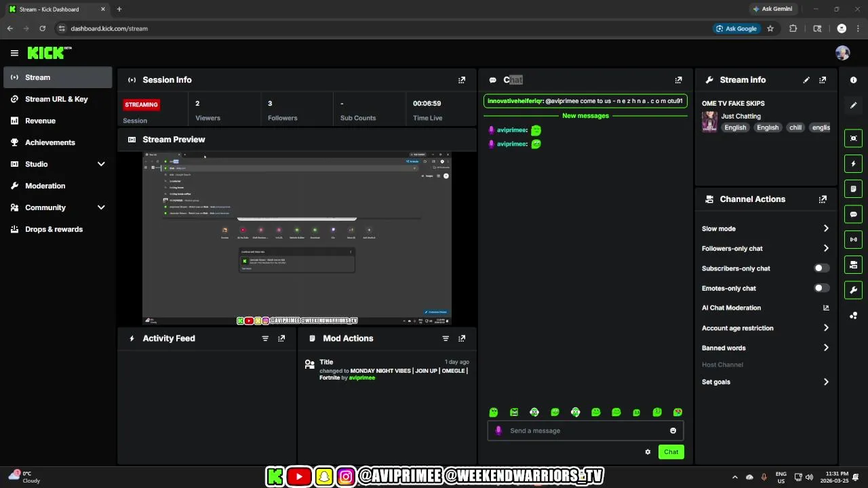
Task: Toggle the wrench stream info widget icon
Action: click(x=853, y=290)
